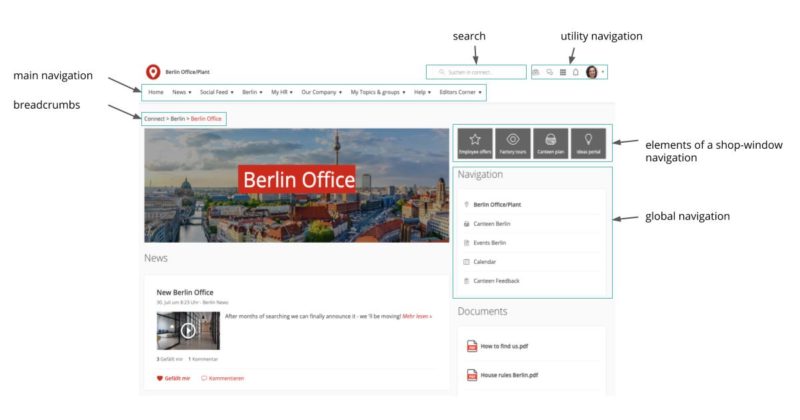
Task: Go to the Home menu item
Action: (x=155, y=92)
